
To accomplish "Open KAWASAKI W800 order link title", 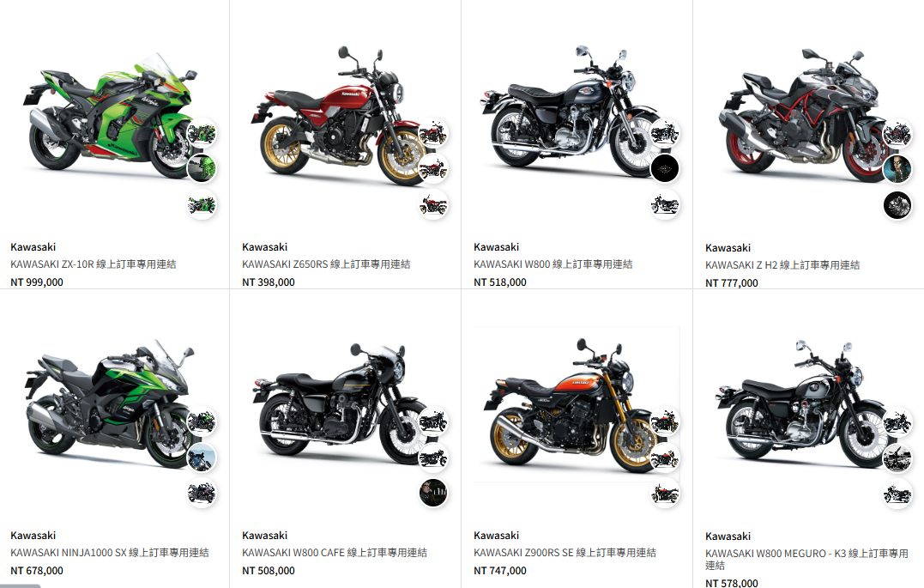I will tap(553, 264).
